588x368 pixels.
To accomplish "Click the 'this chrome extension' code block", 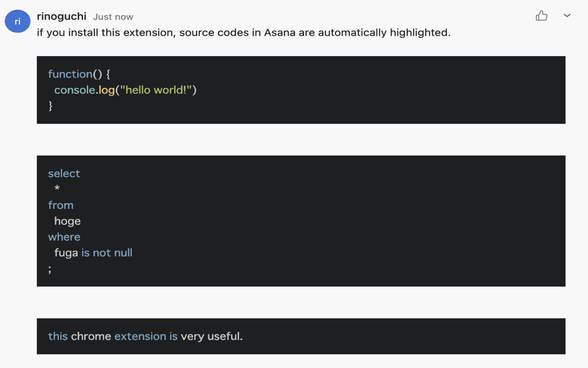I will 301,336.
